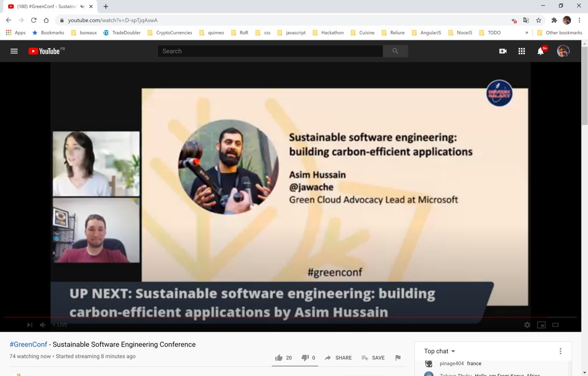Jump to LIVE in the player

pos(60,325)
